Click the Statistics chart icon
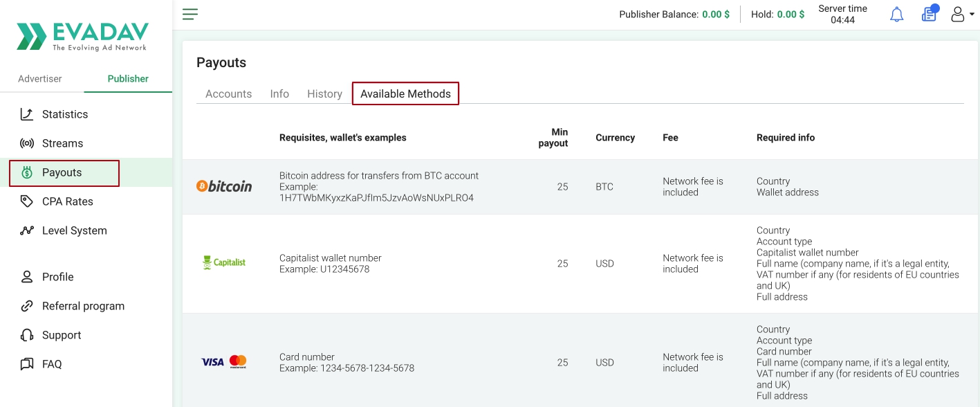 pos(27,114)
